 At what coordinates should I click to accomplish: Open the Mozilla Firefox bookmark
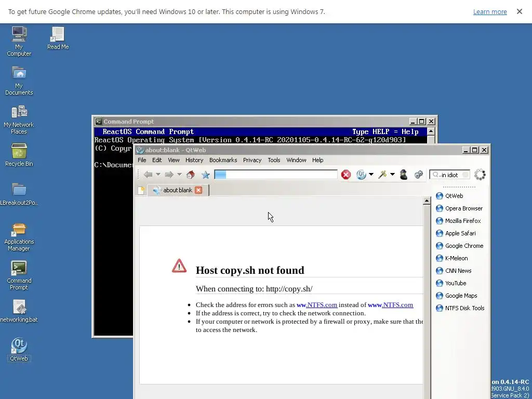click(458, 221)
